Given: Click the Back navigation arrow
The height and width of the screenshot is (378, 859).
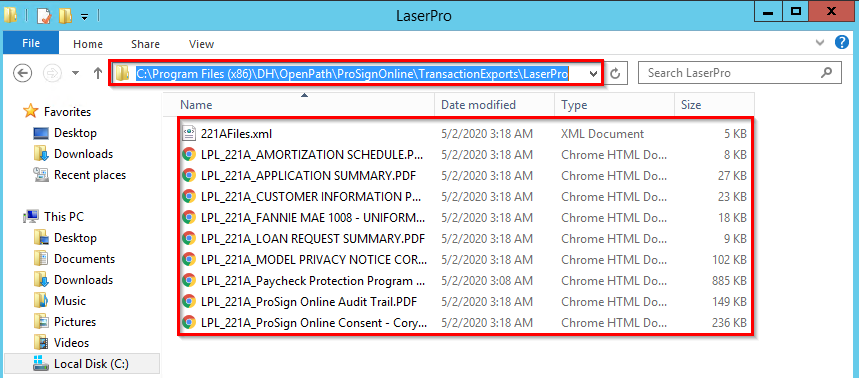Looking at the screenshot, I should click(22, 73).
